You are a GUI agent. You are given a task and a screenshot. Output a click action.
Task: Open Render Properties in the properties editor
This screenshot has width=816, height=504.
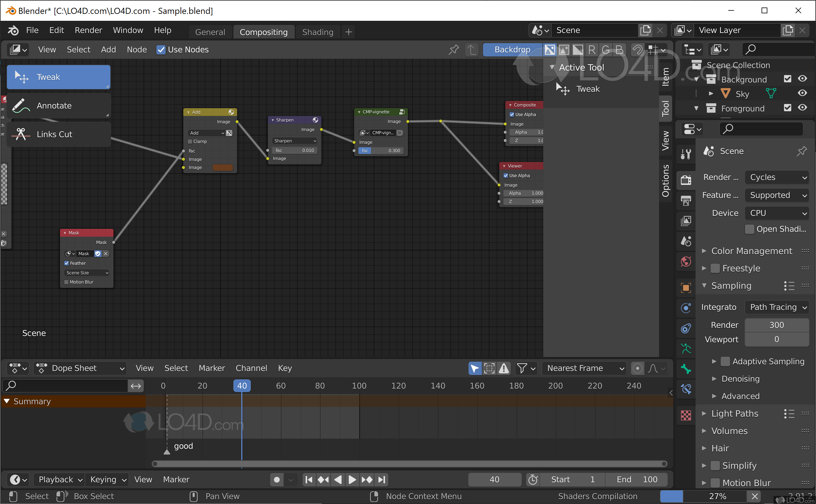(686, 180)
